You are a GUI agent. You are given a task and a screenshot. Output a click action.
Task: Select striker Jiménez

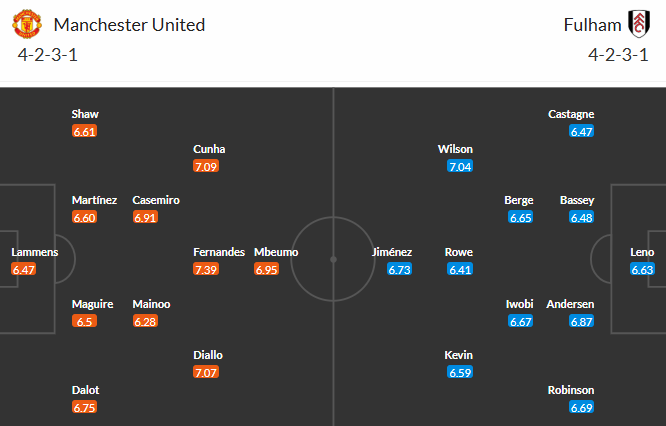[x=391, y=252]
